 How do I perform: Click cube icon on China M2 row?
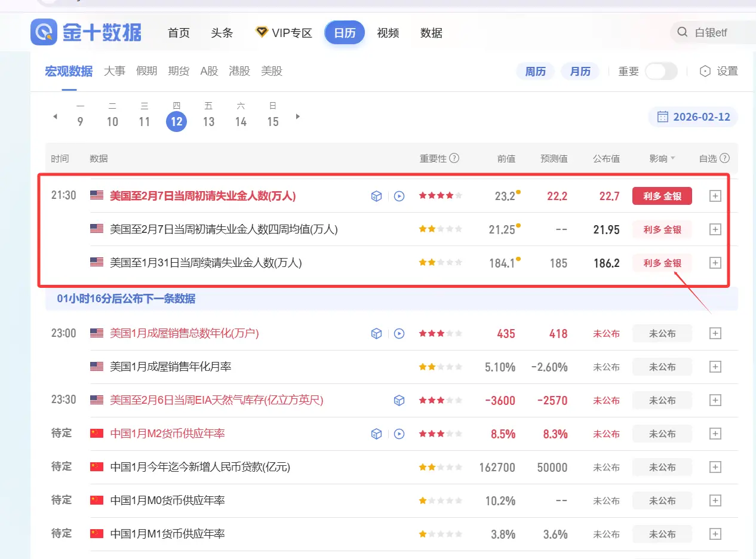(377, 434)
